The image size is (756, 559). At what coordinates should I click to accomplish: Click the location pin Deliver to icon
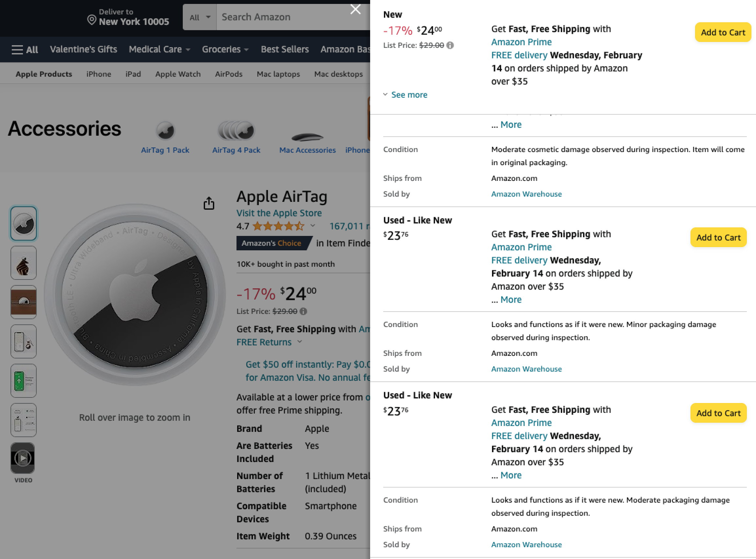pos(91,20)
